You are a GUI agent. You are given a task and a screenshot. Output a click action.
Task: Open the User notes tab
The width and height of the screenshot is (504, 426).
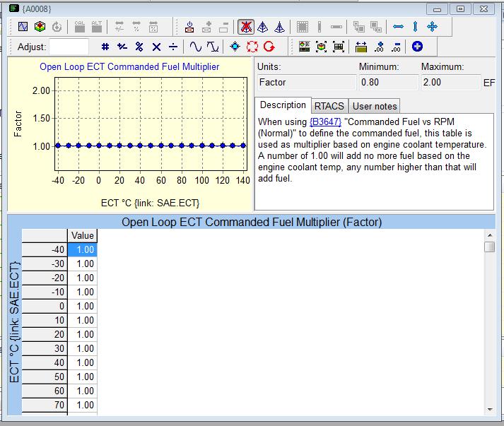tap(375, 106)
